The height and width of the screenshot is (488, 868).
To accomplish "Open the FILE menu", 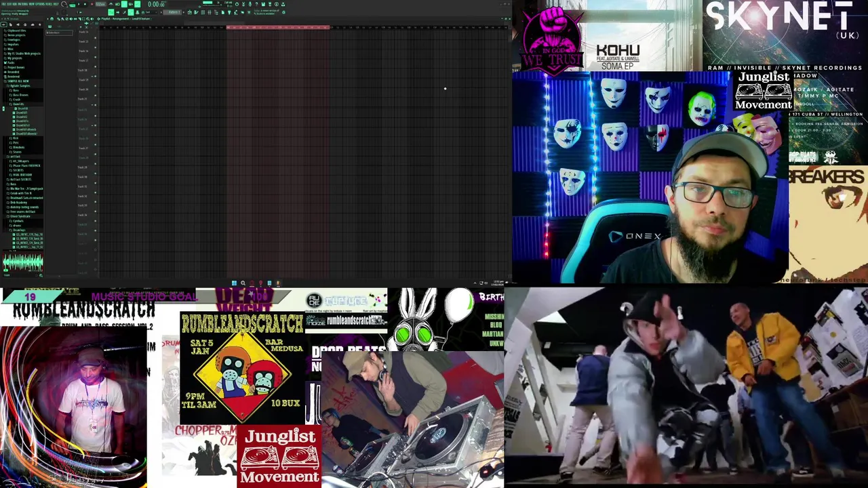I will click(3, 4).
